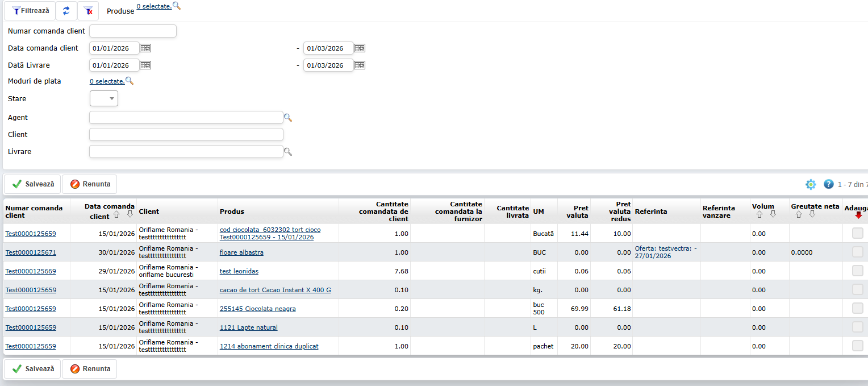Expand the Stare dropdown
Image resolution: width=868 pixels, height=386 pixels.
104,98
